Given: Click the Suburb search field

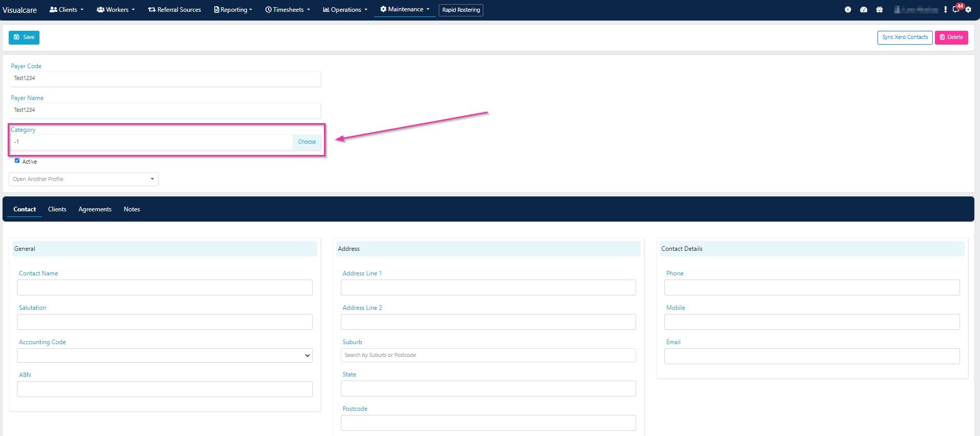Looking at the screenshot, I should [488, 355].
